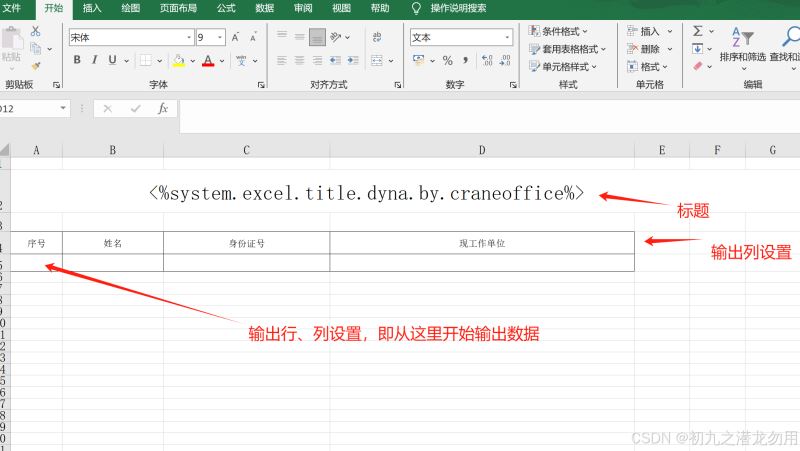Click the Cut scissors icon
The width and height of the screenshot is (800, 451).
click(x=35, y=32)
